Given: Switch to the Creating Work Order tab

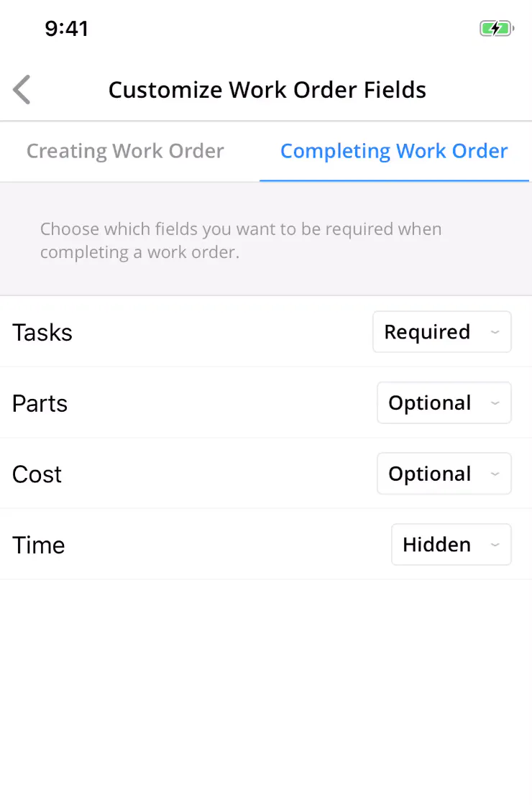Looking at the screenshot, I should [124, 151].
